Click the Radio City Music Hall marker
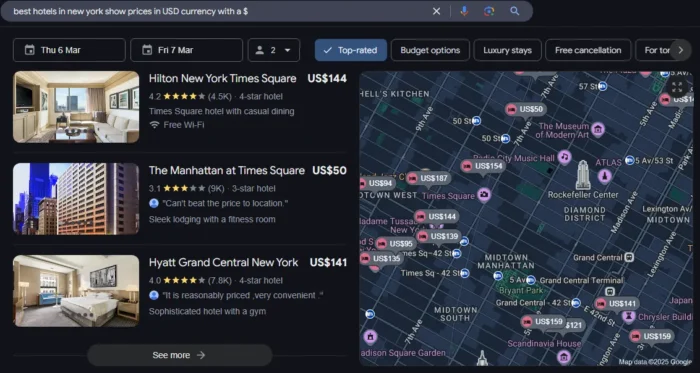This screenshot has width=700, height=373. (564, 157)
